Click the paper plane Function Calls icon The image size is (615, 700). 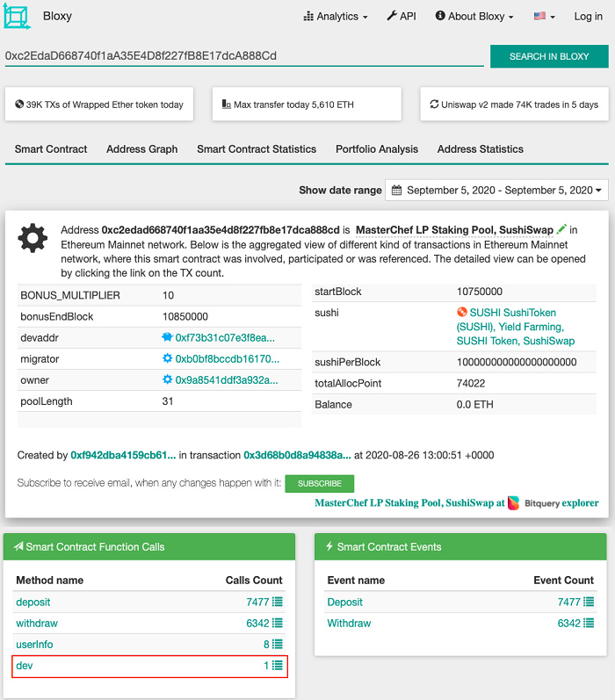[x=18, y=546]
